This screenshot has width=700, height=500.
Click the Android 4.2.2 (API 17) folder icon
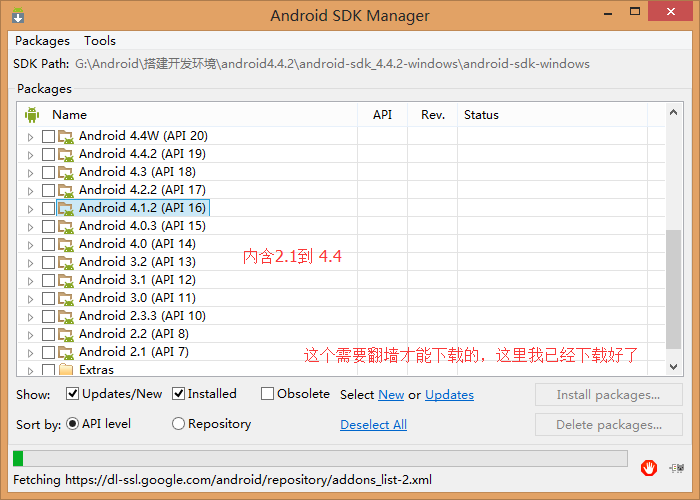(x=66, y=190)
